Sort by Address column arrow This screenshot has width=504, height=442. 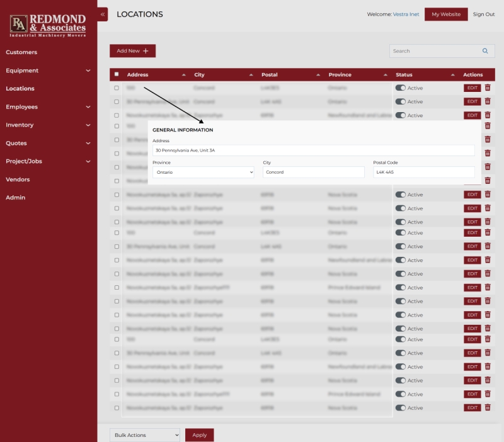click(x=184, y=75)
